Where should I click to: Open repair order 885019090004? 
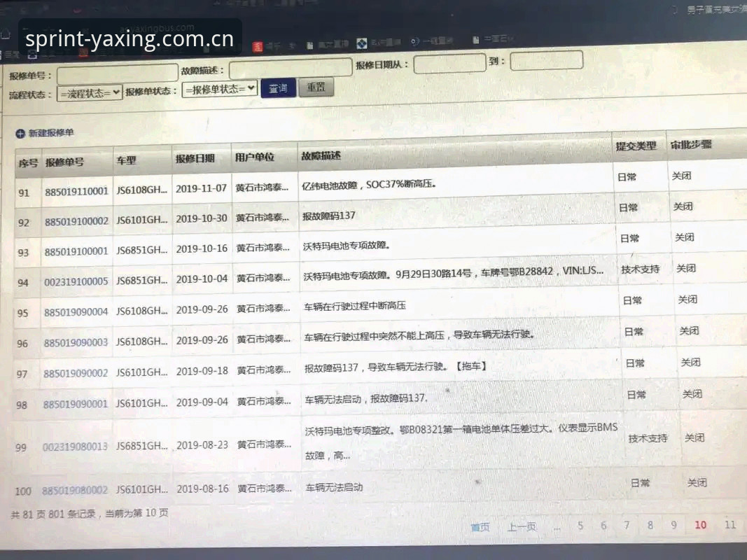[76, 312]
